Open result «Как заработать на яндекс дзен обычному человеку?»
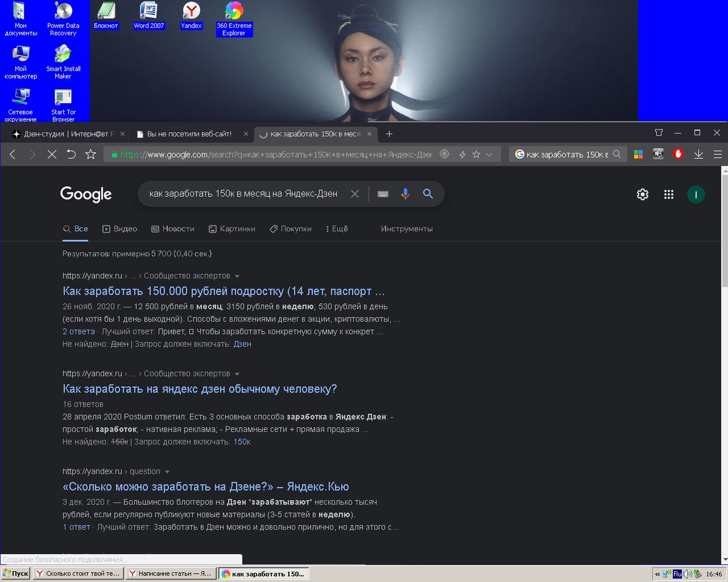Viewport: 728px width, 582px height. (x=200, y=389)
